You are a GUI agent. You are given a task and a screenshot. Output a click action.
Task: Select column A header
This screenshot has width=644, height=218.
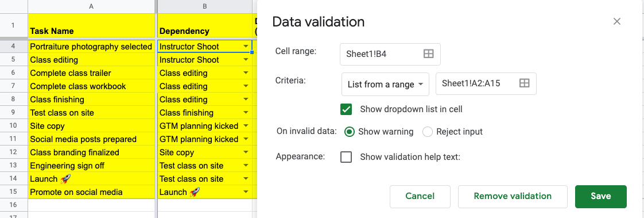pos(91,6)
